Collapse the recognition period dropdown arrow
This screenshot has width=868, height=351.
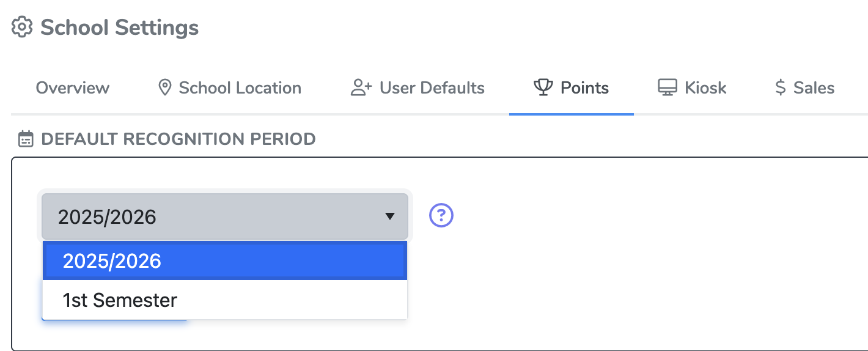pyautogui.click(x=389, y=216)
